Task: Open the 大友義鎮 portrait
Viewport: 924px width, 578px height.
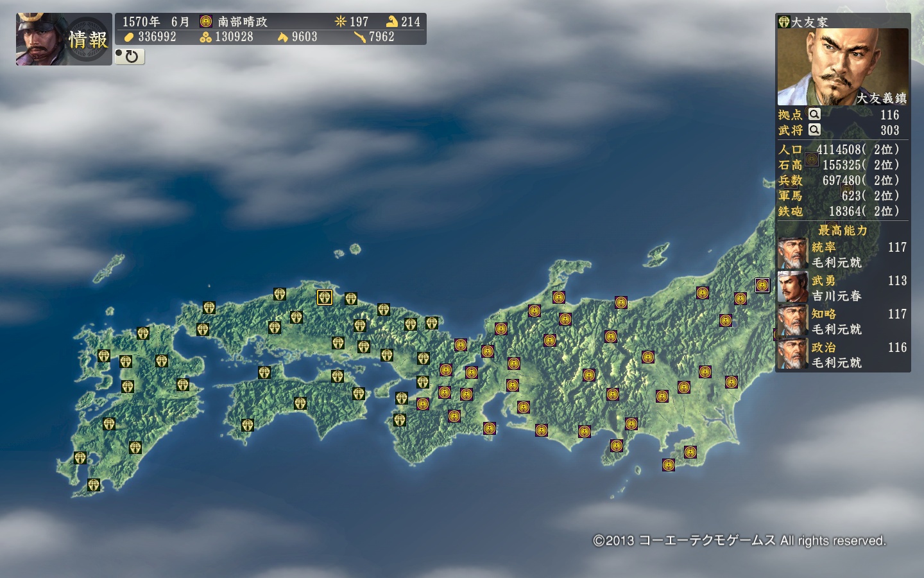Action: pos(843,67)
